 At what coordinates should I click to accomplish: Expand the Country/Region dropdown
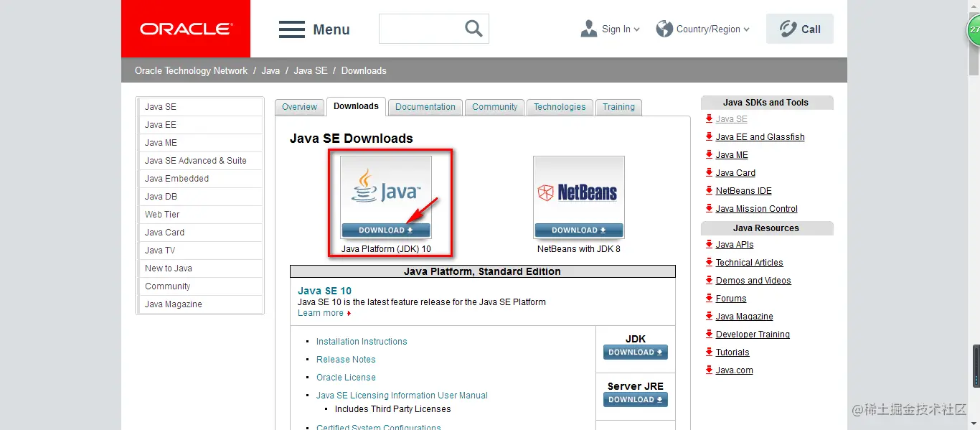746,29
